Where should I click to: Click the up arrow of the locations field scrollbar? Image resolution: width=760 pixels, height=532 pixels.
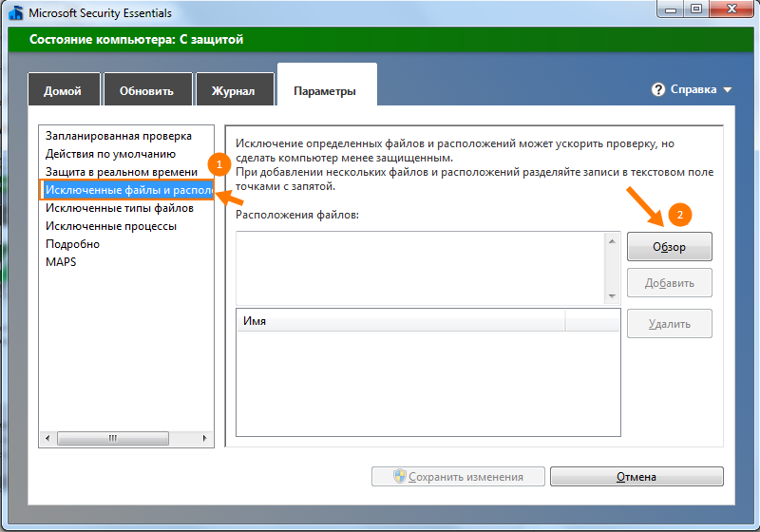pos(612,240)
